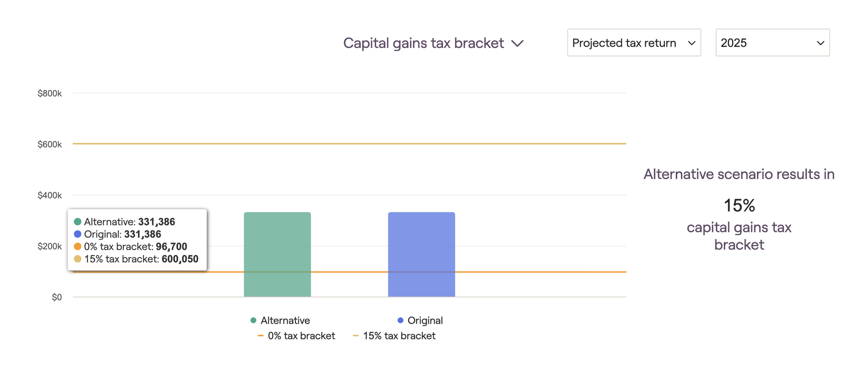Click the chevron beside Capital gains tax bracket

click(x=517, y=43)
